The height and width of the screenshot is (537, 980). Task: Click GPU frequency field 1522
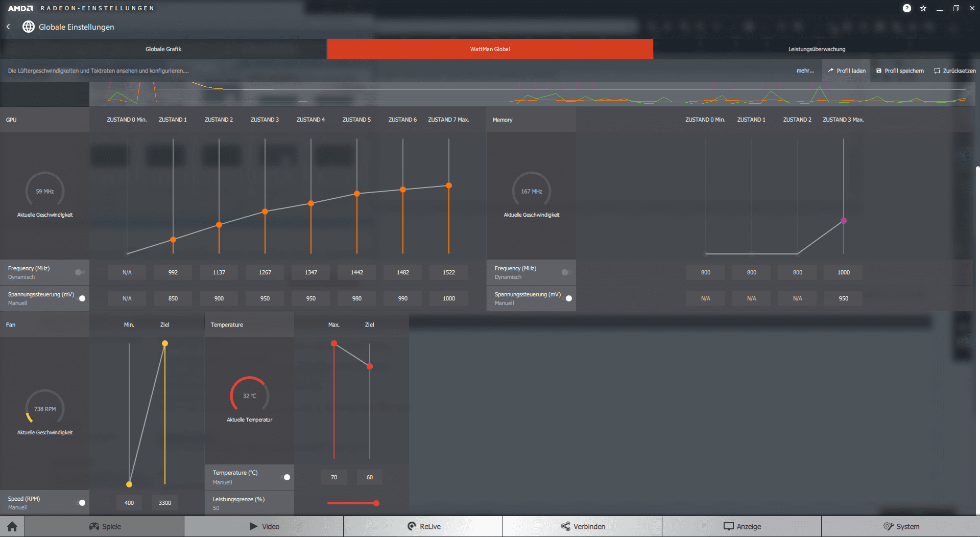click(449, 272)
